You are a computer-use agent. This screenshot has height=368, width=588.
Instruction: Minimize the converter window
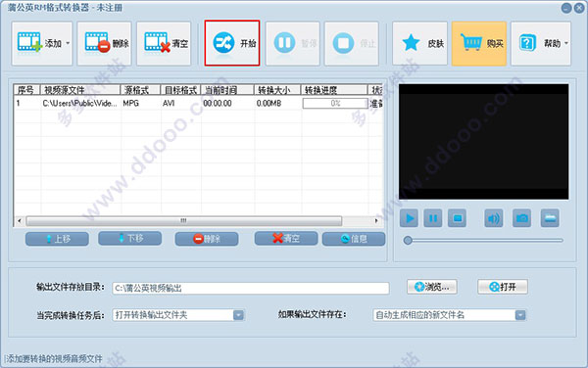[566, 8]
